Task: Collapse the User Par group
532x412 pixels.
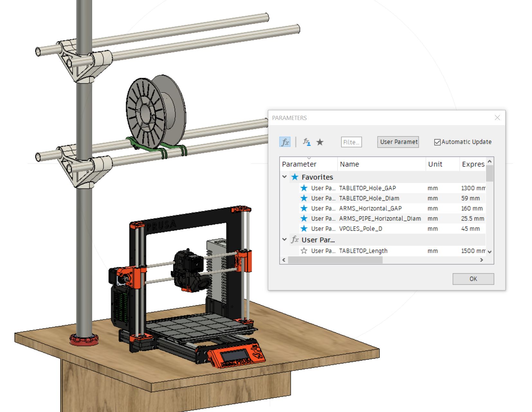Action: (284, 240)
